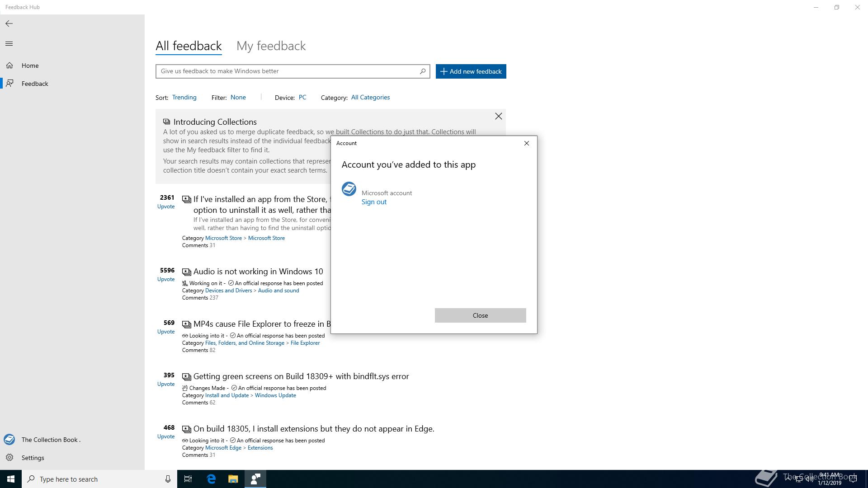Upvote the green screens bindflt.sys feedback

click(166, 384)
